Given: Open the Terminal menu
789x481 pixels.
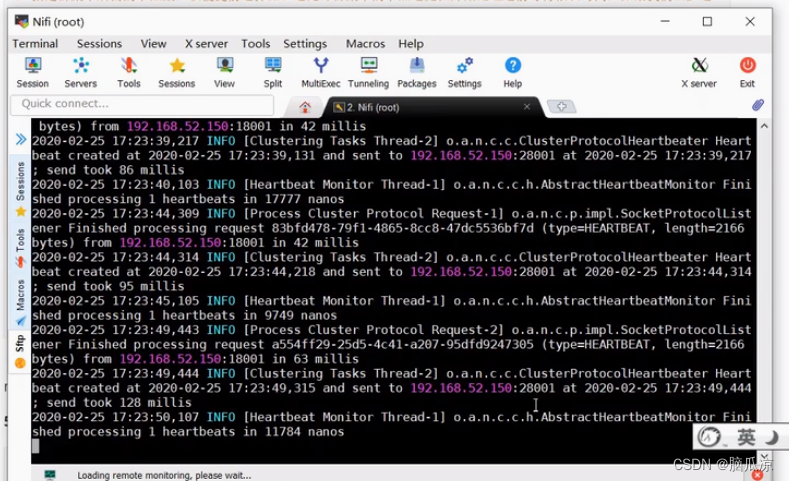Looking at the screenshot, I should (x=35, y=44).
